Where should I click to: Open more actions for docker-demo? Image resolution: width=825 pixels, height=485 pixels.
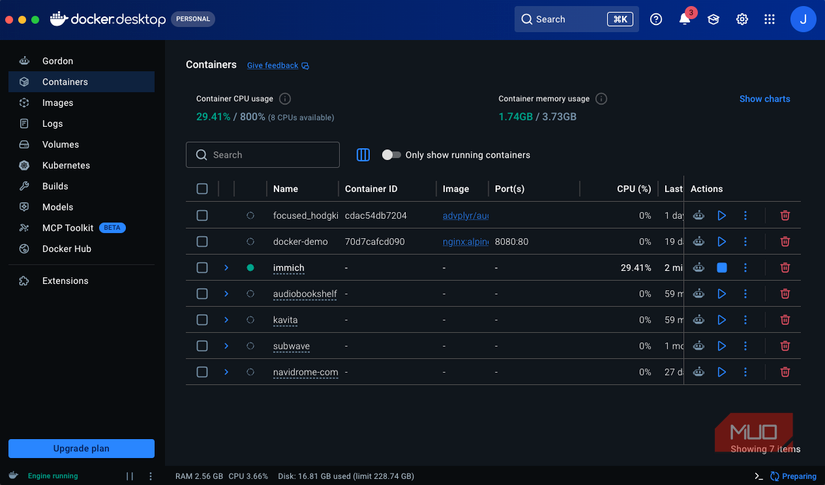[x=745, y=241]
